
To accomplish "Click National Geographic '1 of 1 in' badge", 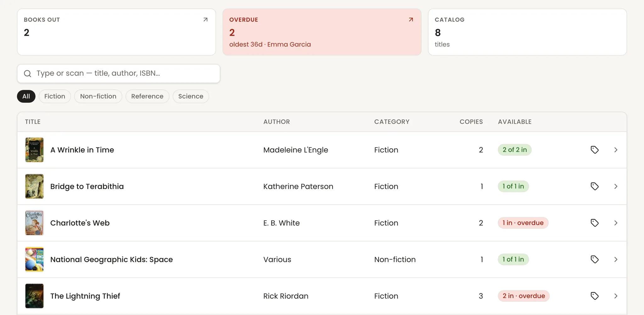I will 513,259.
